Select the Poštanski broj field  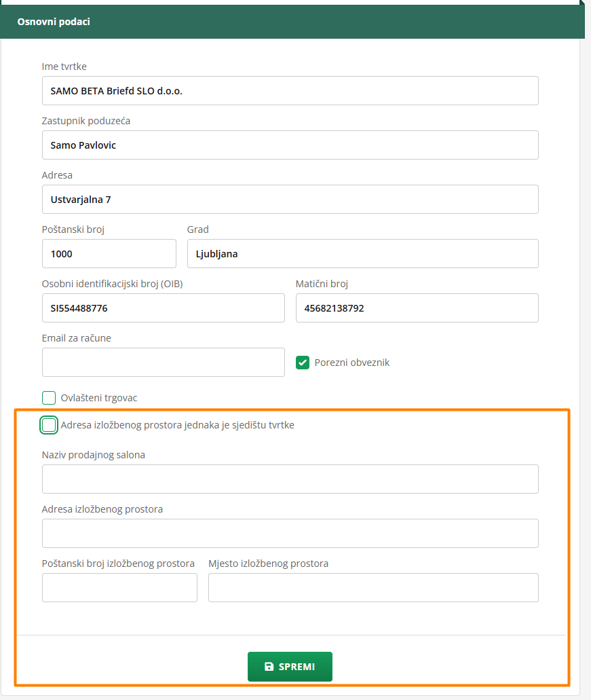[x=109, y=254]
